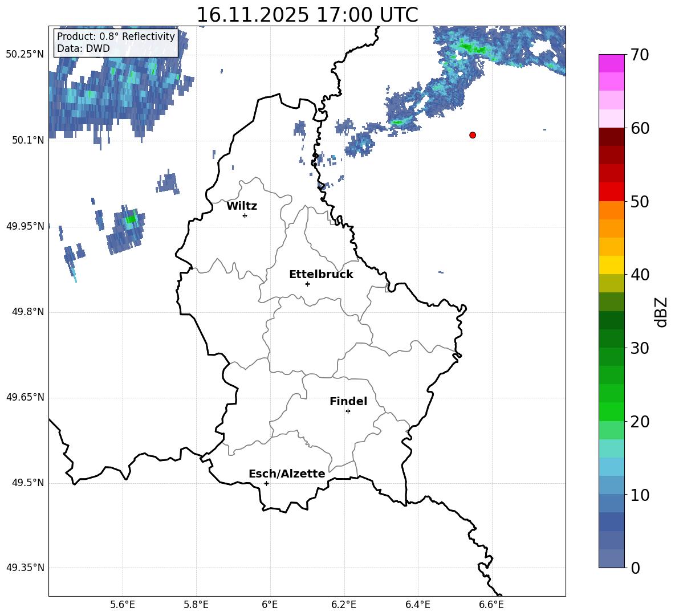Click the Ettelbruck location cross marker
Image resolution: width=675 pixels, height=616 pixels.
[x=307, y=284]
